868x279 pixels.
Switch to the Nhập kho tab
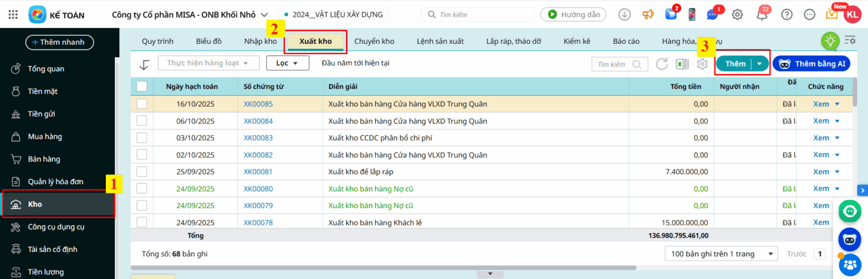coord(260,41)
